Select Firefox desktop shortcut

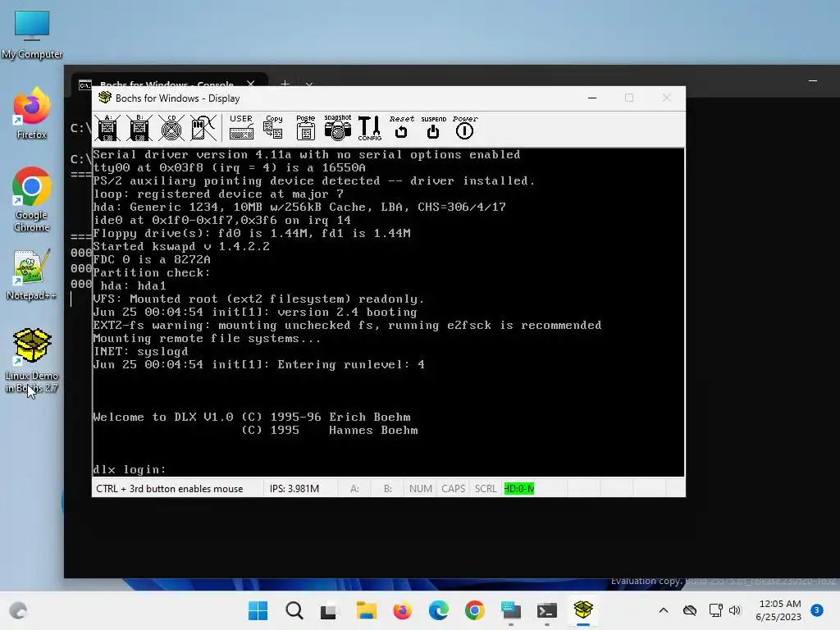click(32, 113)
